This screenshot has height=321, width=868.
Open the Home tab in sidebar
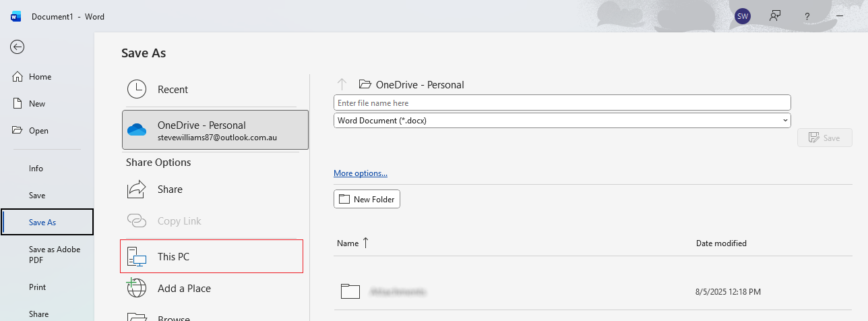tap(40, 77)
